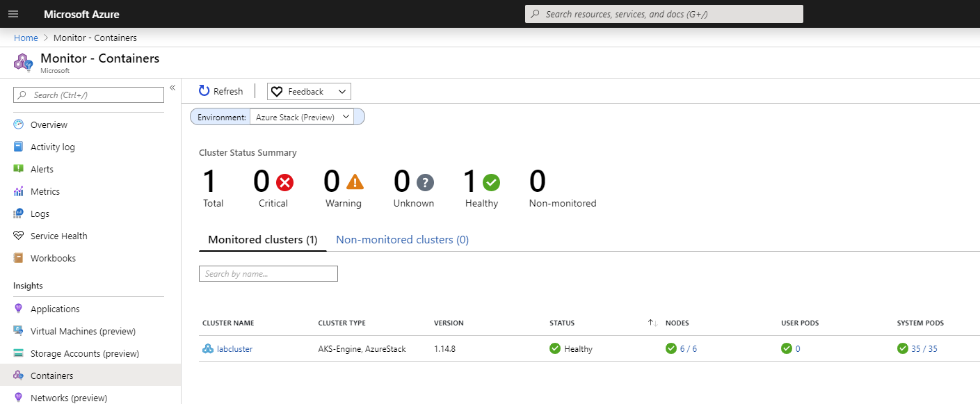Open the Feedback dropdown
980x404 pixels.
click(x=309, y=92)
